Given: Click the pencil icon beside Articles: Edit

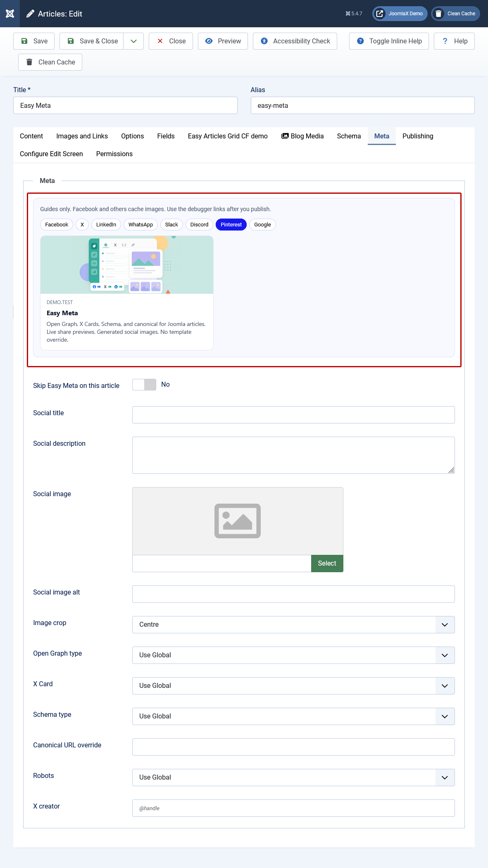Looking at the screenshot, I should pyautogui.click(x=30, y=14).
